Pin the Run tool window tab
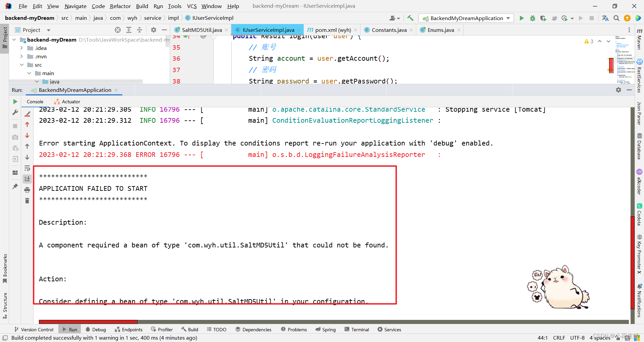The height and width of the screenshot is (342, 644). [x=15, y=186]
